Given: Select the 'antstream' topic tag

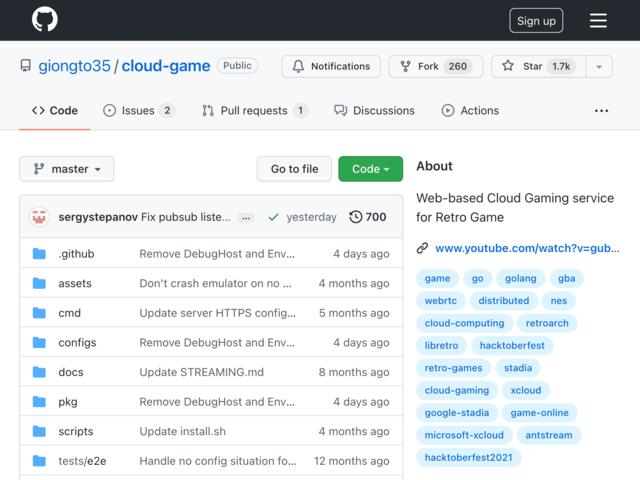Looking at the screenshot, I should pos(549,435).
